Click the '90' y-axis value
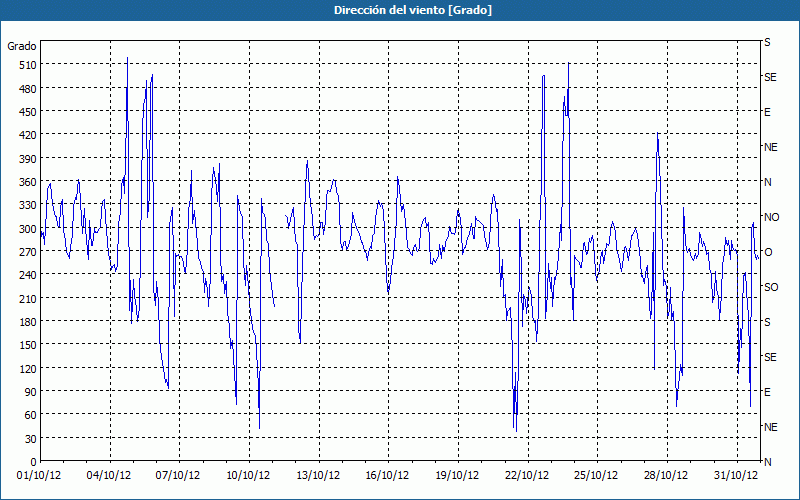This screenshot has width=800, height=500. click(x=31, y=392)
